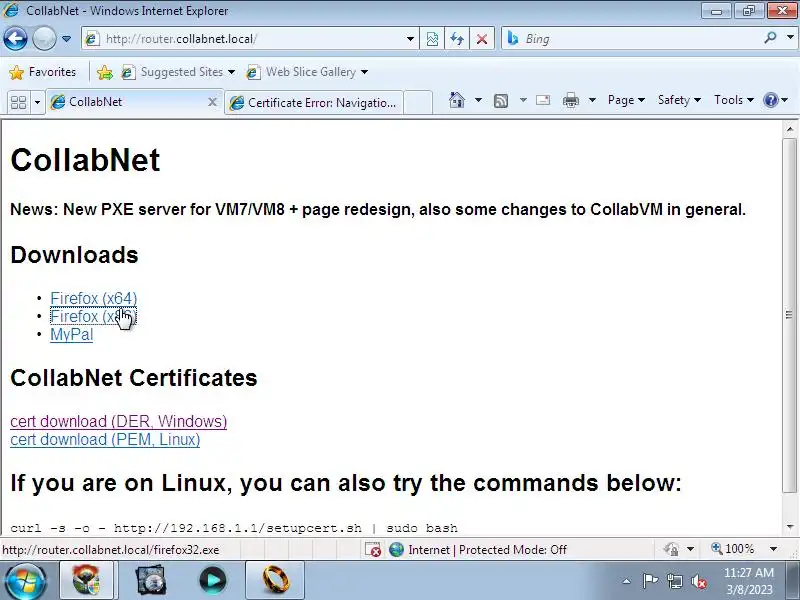
Task: Click the MyPal download link
Action: point(71,335)
